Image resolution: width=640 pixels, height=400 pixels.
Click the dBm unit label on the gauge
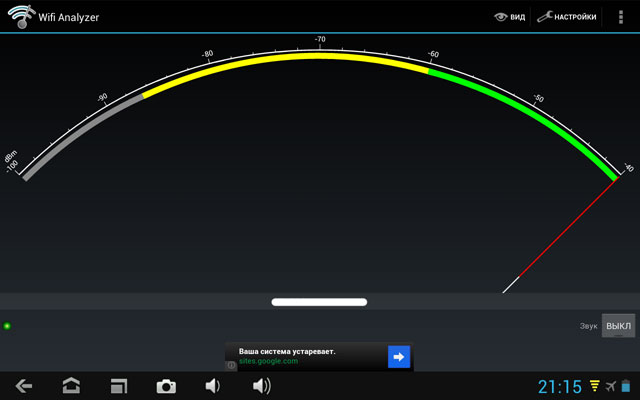click(x=11, y=156)
